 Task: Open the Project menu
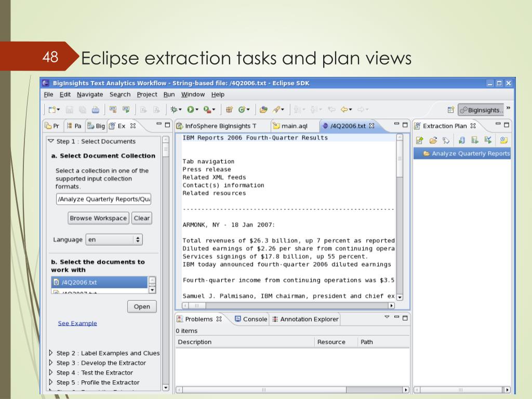(x=147, y=95)
